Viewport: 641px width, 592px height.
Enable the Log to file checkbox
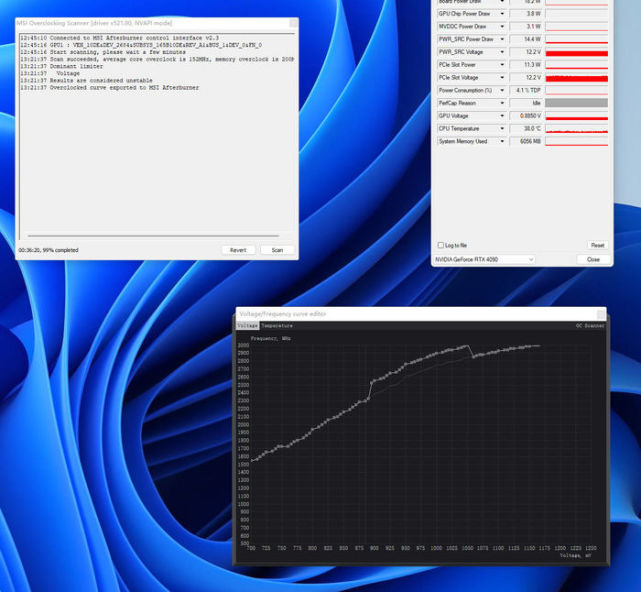coord(441,245)
